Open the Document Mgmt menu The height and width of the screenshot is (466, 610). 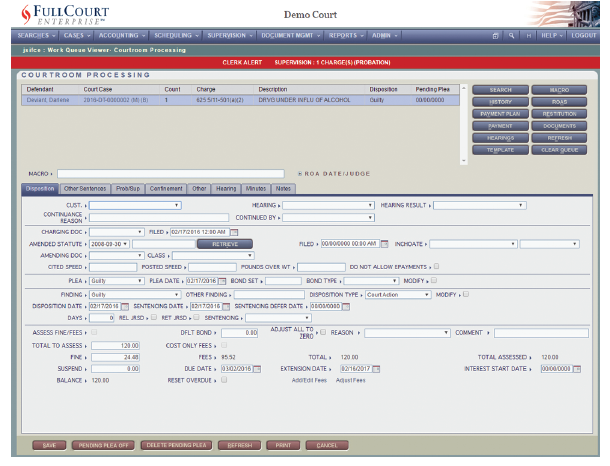(x=291, y=36)
